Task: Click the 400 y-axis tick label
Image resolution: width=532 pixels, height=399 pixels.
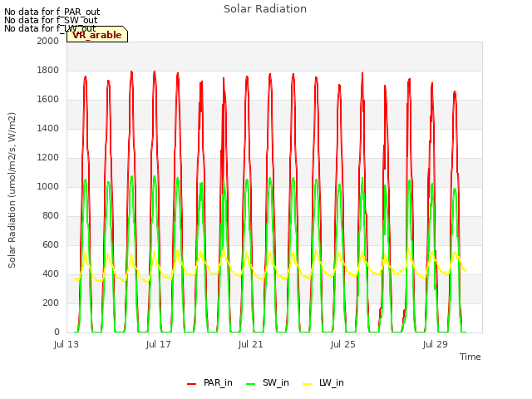Action: (x=51, y=273)
